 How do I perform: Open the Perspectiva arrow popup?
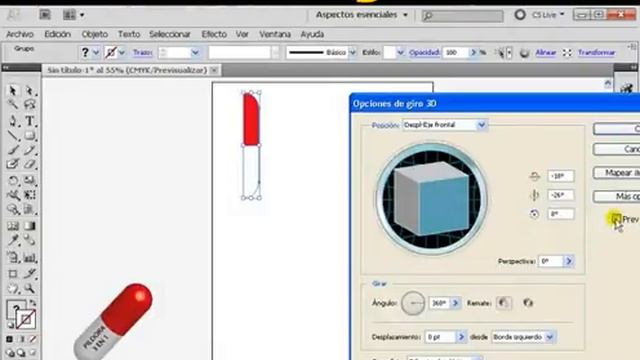click(569, 261)
